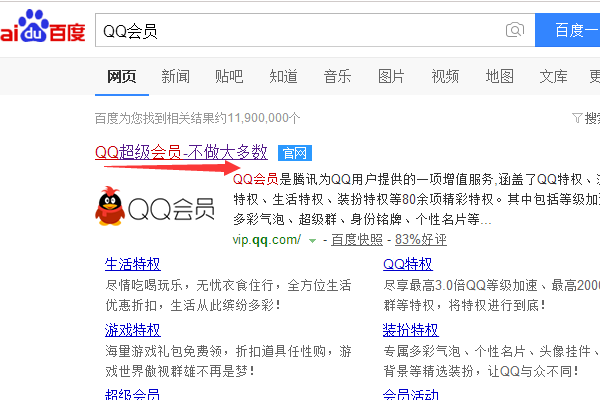This screenshot has width=600, height=400.
Task: Click the 百度为您找到相关结果约11,900,000个 text
Action: (197, 118)
